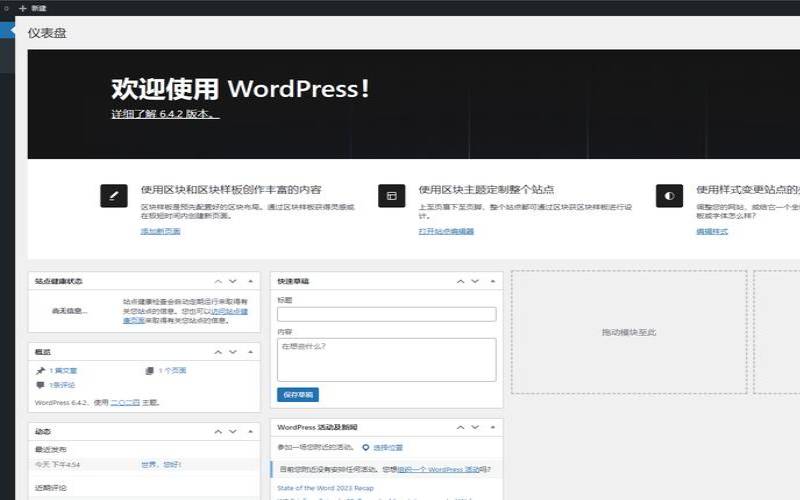This screenshot has width=800, height=500.
Task: Open the 1 post link with pin icon
Action: pyautogui.click(x=63, y=370)
